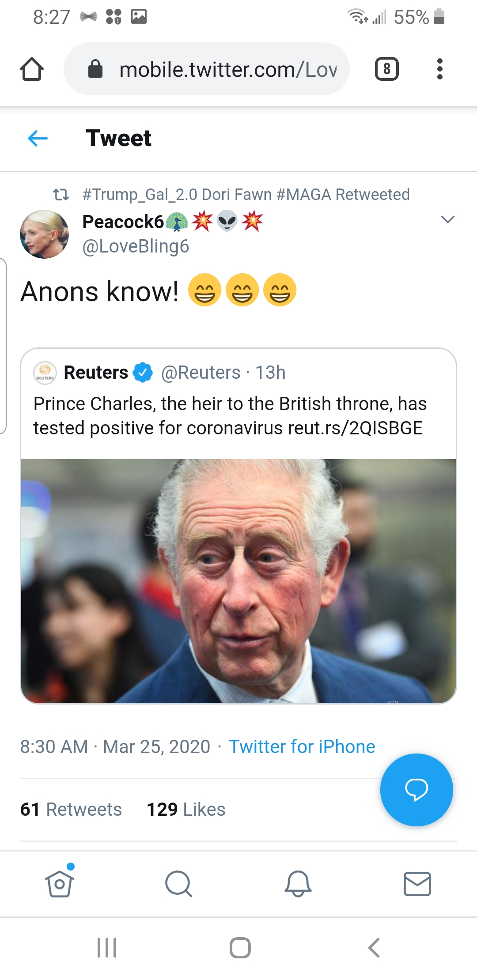
Task: Go to Twitter Home tab
Action: [x=60, y=883]
